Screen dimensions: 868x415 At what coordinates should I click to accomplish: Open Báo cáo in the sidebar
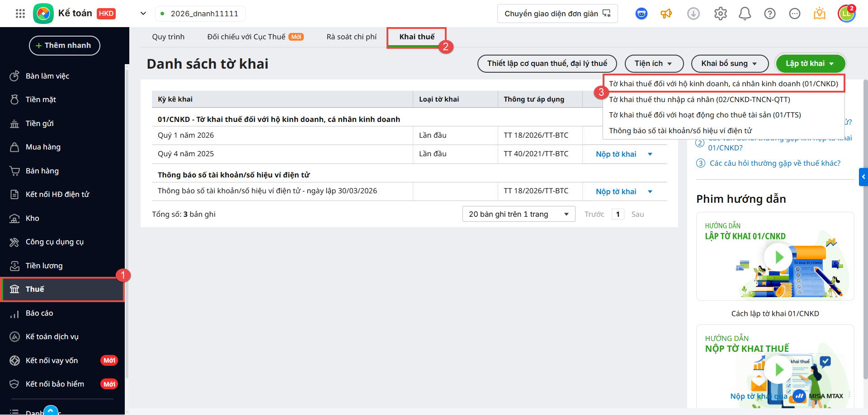(39, 313)
